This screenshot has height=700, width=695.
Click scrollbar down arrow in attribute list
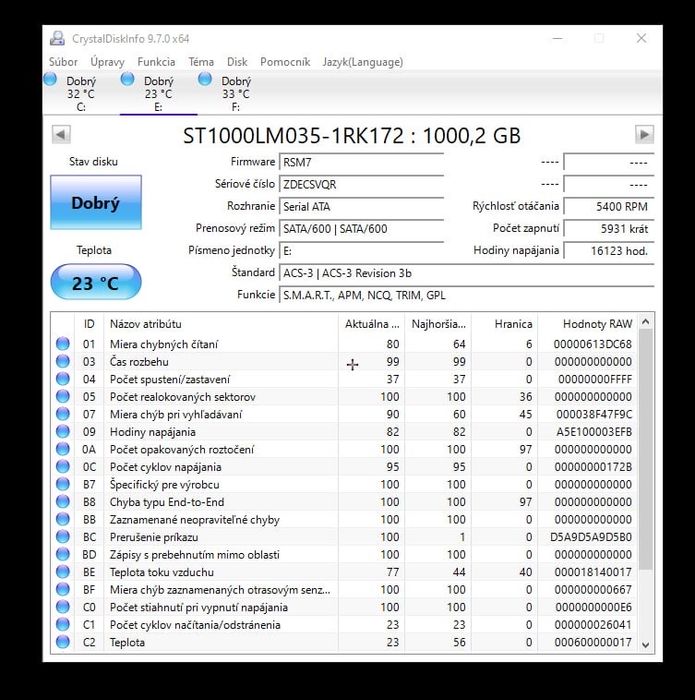(645, 644)
